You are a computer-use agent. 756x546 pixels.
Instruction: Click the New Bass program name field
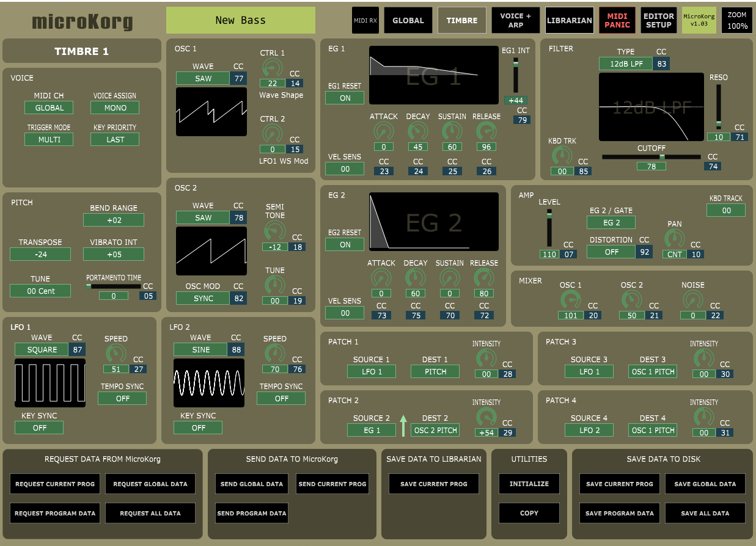[x=241, y=20]
